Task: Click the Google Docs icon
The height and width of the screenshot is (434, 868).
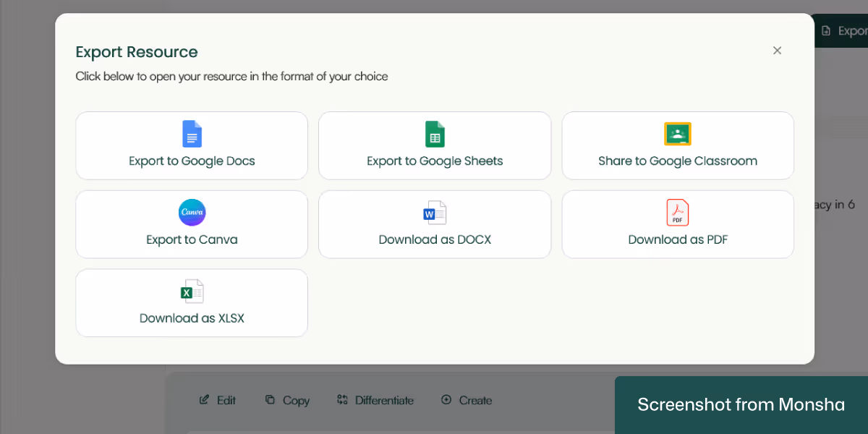Action: [192, 134]
